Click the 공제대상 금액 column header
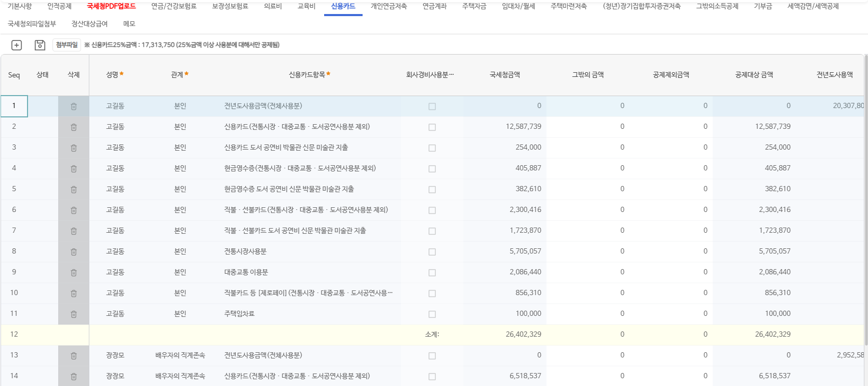Viewport: 868px width, 386px height. (x=754, y=75)
